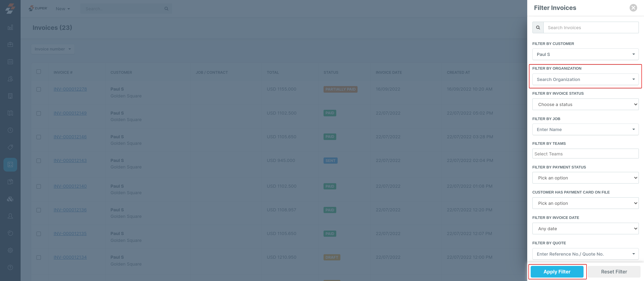Open the jobs briefcase icon in sidebar
This screenshot has height=281, width=644.
10,44
